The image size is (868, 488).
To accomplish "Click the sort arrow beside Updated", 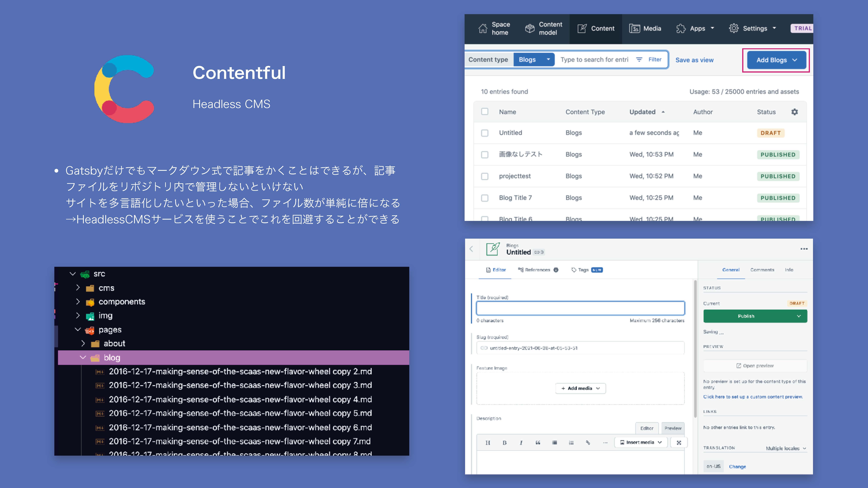I will tap(663, 112).
